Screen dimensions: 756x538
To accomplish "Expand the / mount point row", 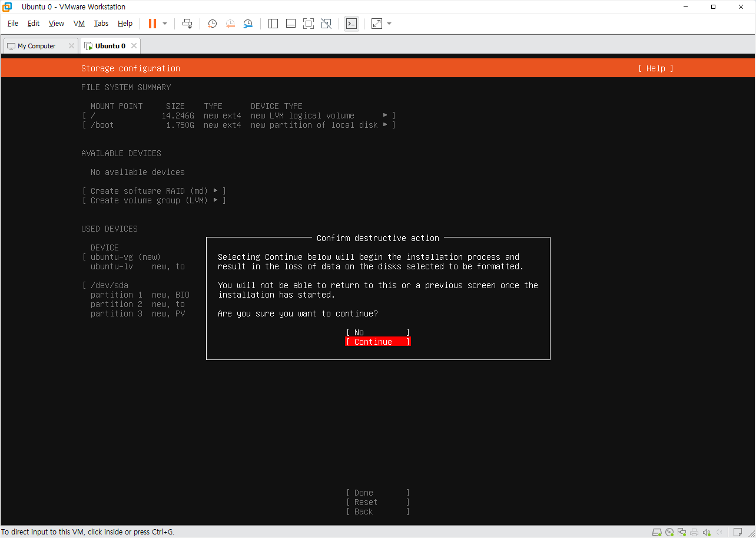I will pyautogui.click(x=239, y=115).
